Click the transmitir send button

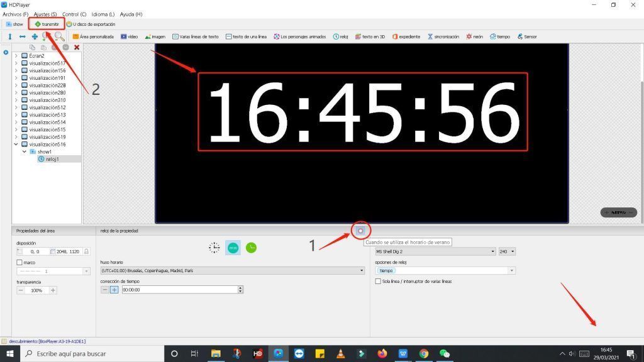pyautogui.click(x=47, y=25)
